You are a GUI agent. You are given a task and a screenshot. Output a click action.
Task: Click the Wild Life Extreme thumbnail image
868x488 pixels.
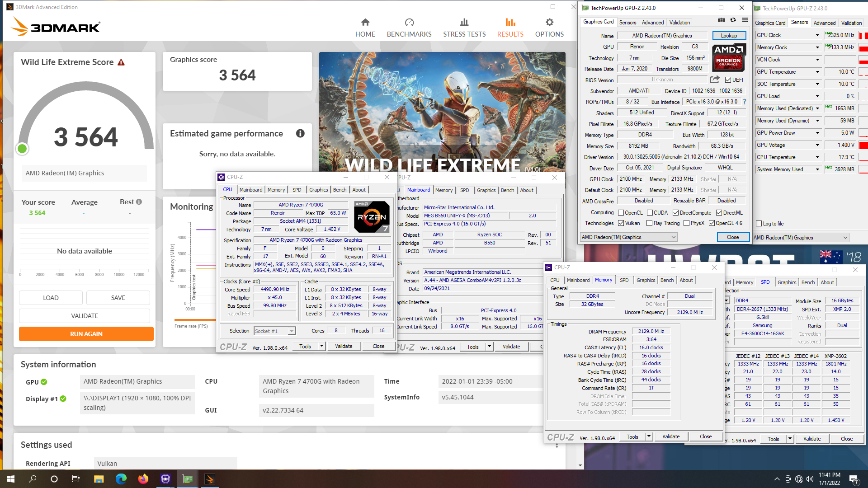(442, 112)
